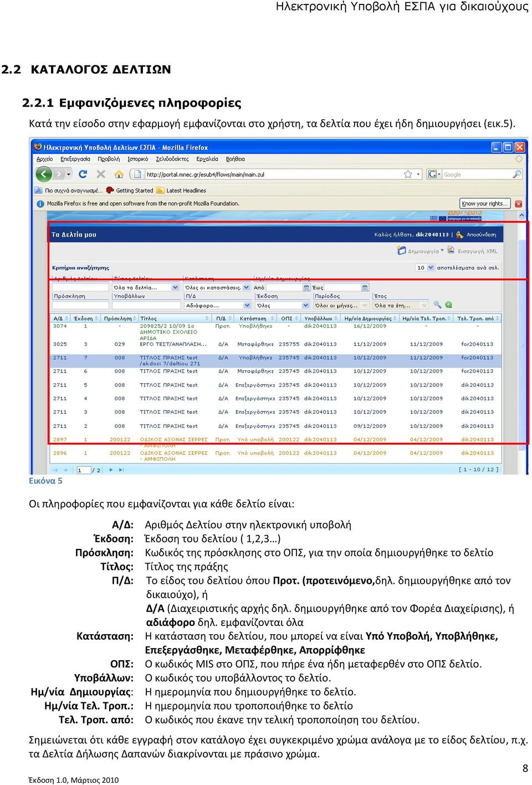
Task: Click the green reset icon beside the search magnifier
Action: coord(448,304)
